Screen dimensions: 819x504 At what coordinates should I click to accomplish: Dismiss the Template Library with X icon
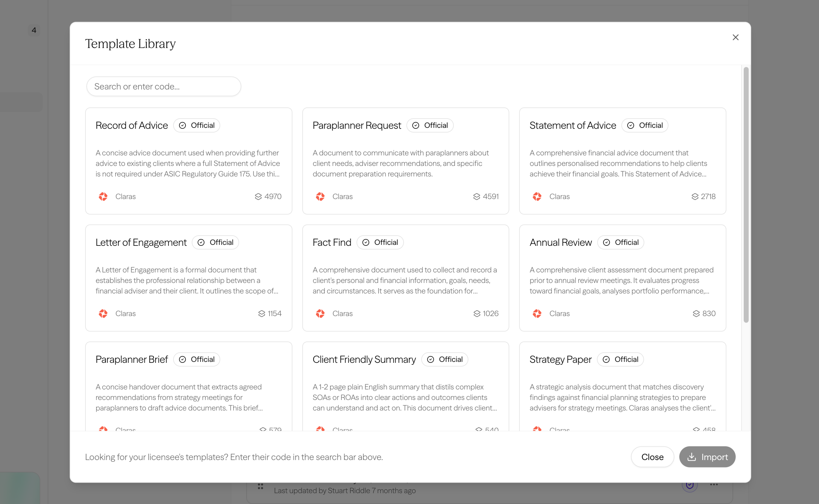click(735, 37)
